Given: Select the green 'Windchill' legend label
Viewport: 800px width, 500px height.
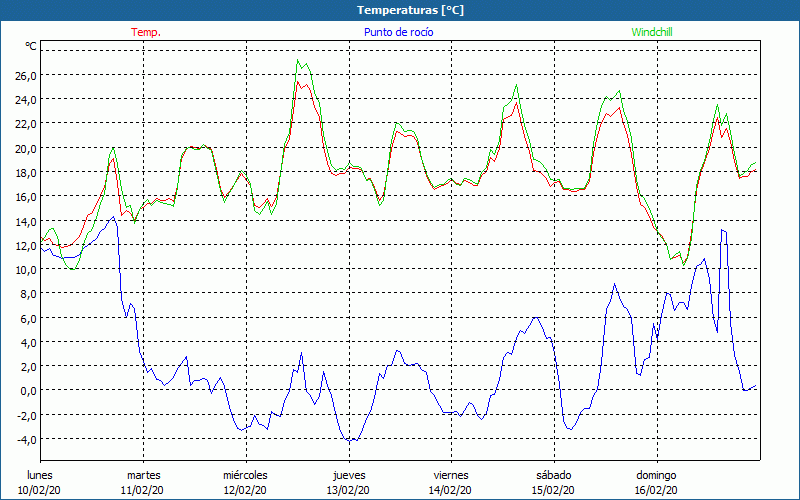Looking at the screenshot, I should (x=652, y=32).
